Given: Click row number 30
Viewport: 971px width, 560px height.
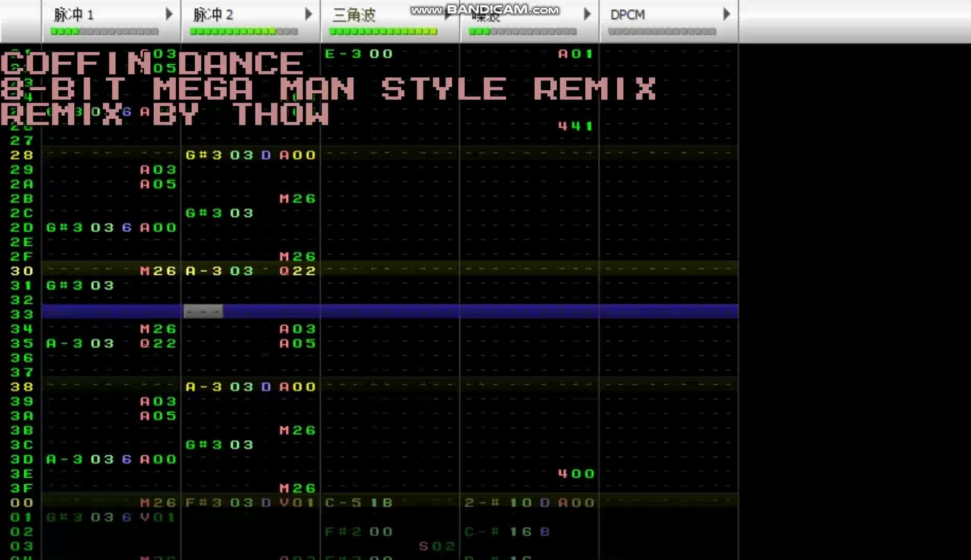Looking at the screenshot, I should [22, 271].
